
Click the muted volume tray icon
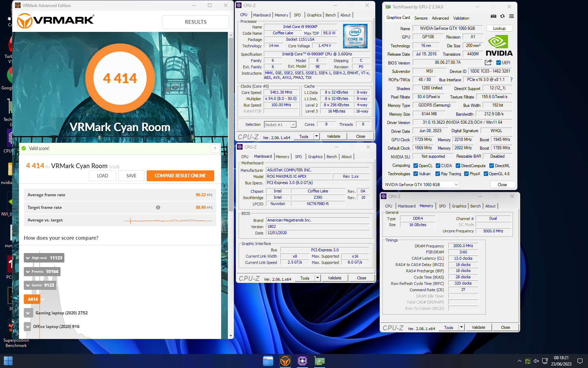coord(536,361)
